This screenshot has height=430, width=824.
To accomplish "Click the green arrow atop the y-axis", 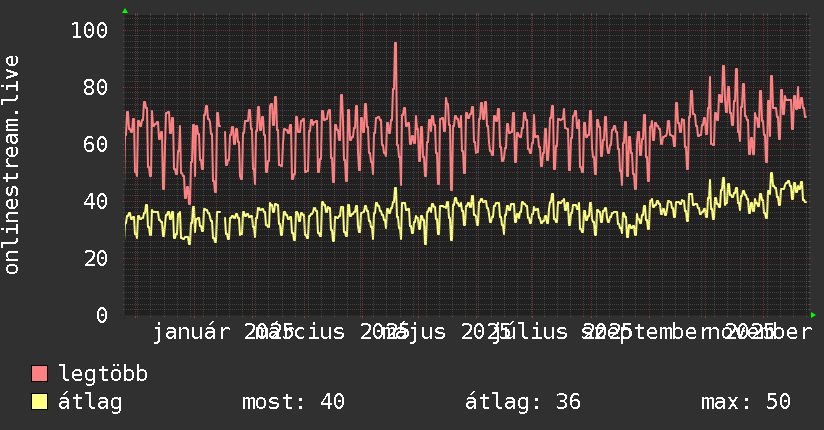I will [125, 11].
